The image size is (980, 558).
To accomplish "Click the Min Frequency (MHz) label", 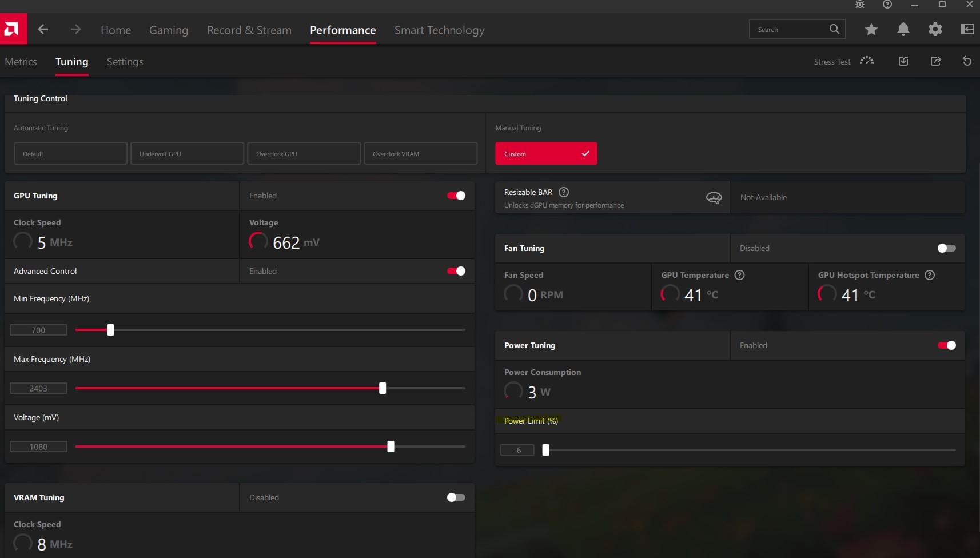I will click(x=51, y=298).
